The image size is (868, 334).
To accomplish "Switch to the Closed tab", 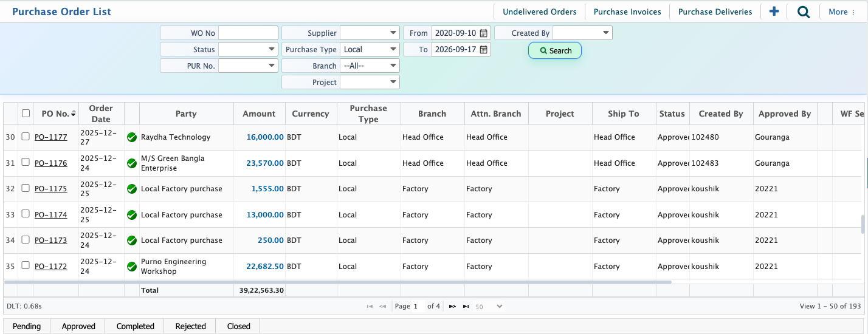I will pos(238,326).
